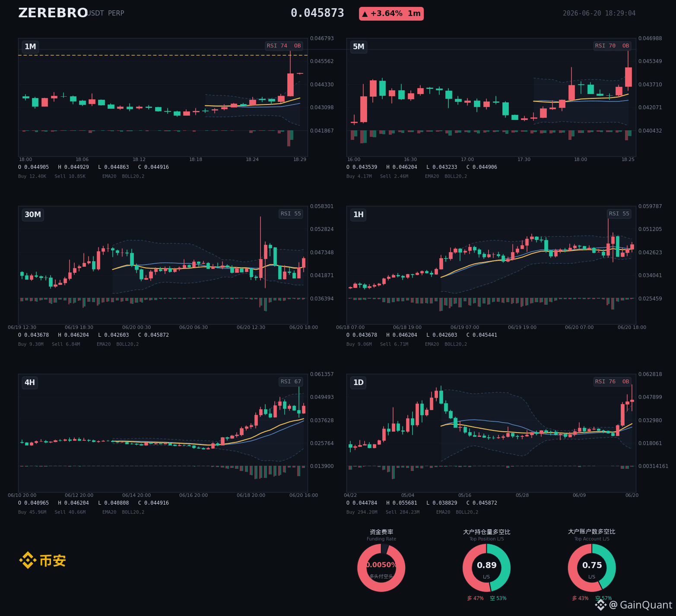Click the high value H 0.044929

point(73,167)
